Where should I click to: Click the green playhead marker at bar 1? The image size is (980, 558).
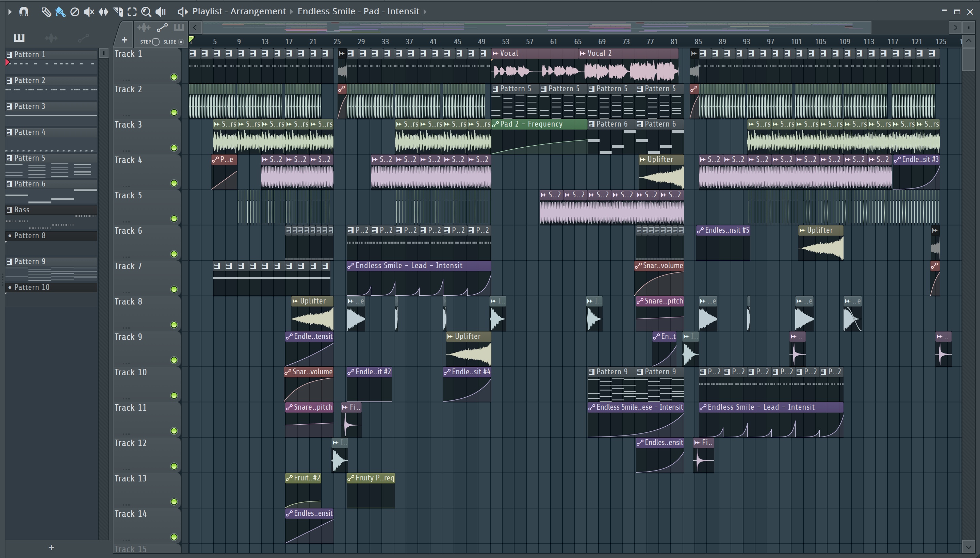coord(191,39)
